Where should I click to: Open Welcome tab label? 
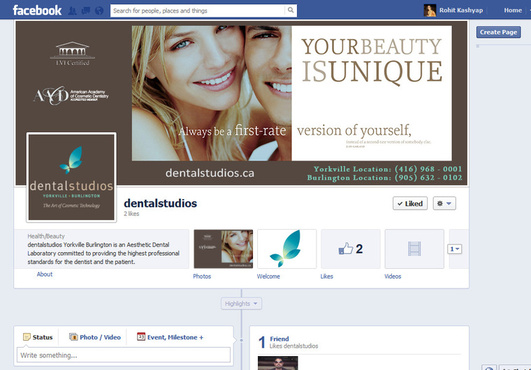click(268, 276)
